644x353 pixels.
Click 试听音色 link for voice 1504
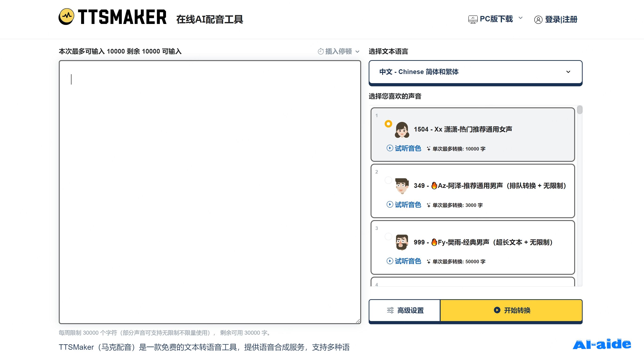point(408,148)
